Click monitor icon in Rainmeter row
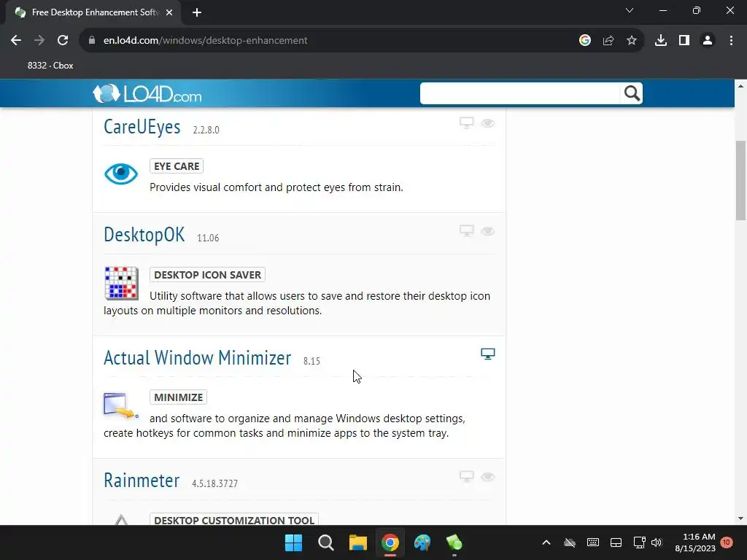The image size is (747, 560). [466, 476]
